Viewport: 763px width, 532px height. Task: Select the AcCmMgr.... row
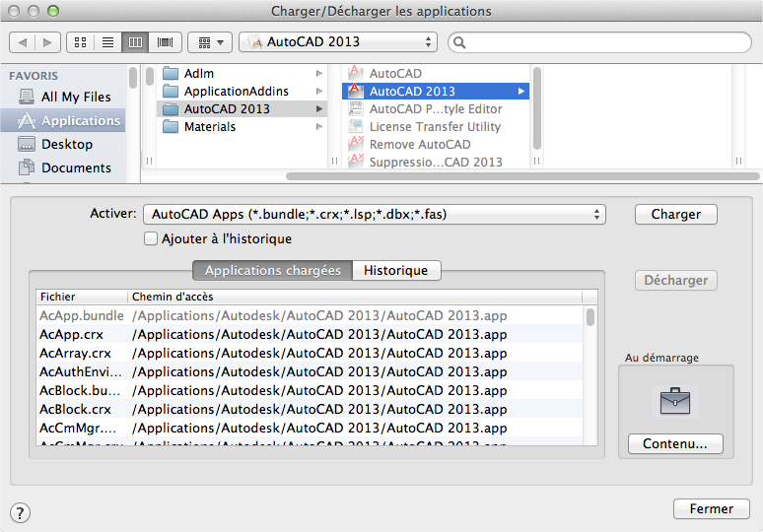click(x=310, y=428)
